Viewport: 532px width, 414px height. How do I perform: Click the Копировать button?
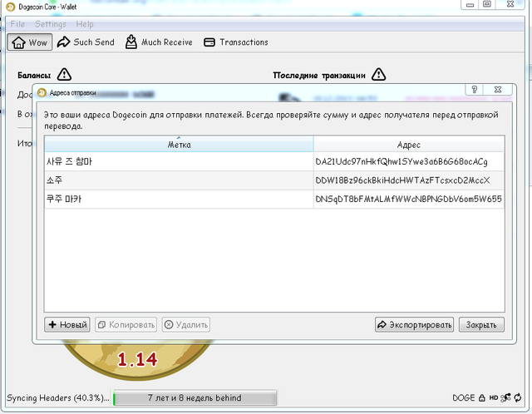[x=126, y=325]
